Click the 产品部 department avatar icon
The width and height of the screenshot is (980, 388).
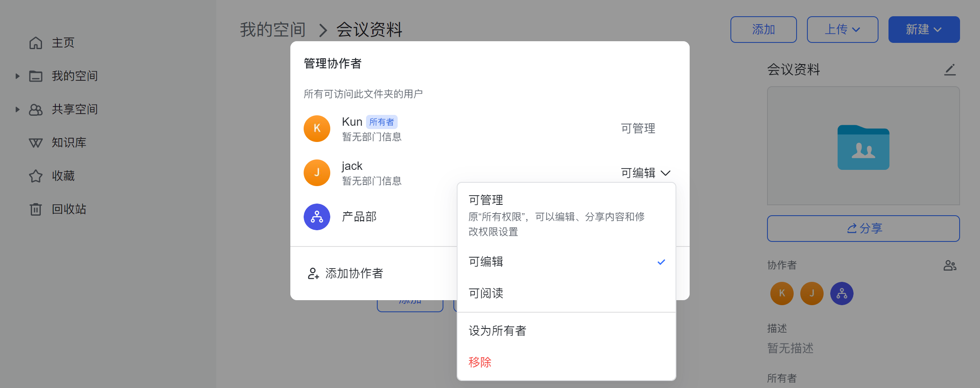[317, 217]
